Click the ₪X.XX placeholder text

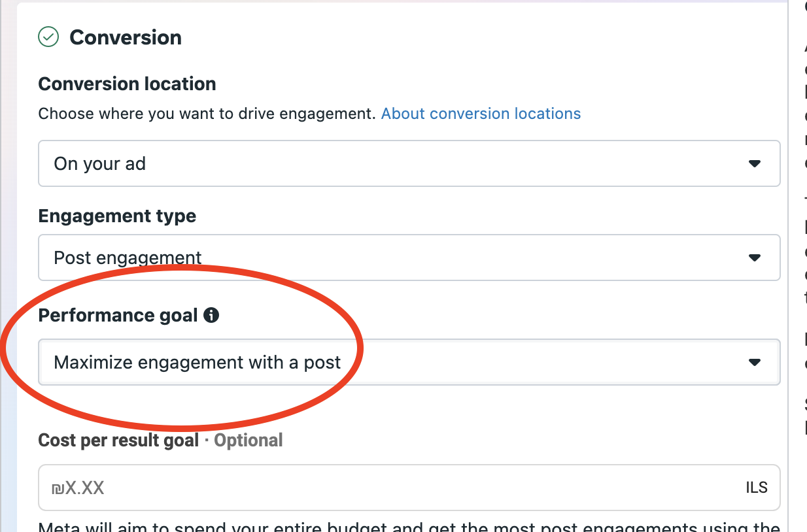[x=78, y=488]
